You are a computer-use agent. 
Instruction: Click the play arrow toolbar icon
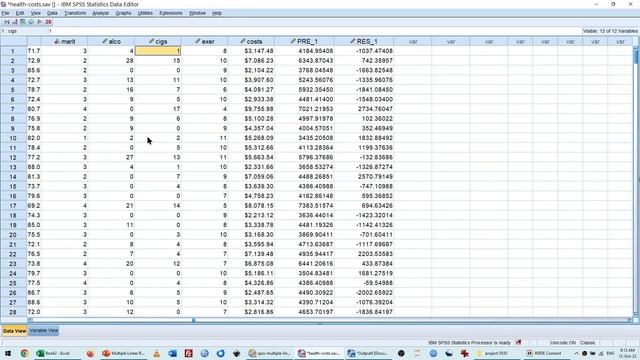coord(40,22)
